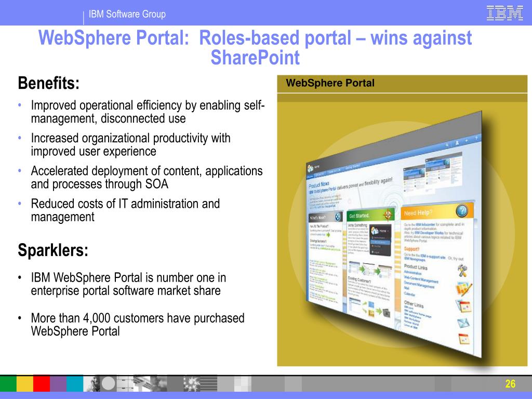Open the IBM Infocenter link

tap(425, 224)
